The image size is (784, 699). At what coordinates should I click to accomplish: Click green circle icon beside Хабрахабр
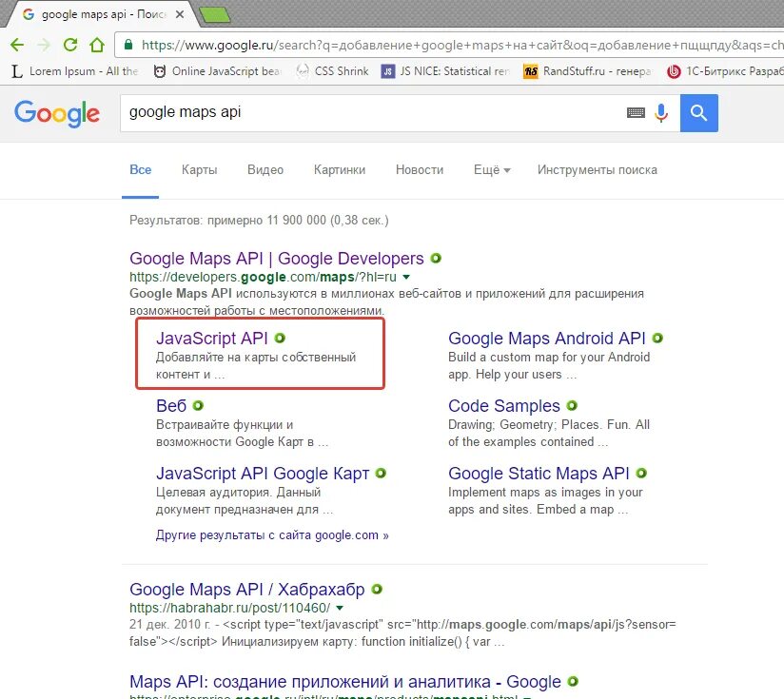coord(377,589)
